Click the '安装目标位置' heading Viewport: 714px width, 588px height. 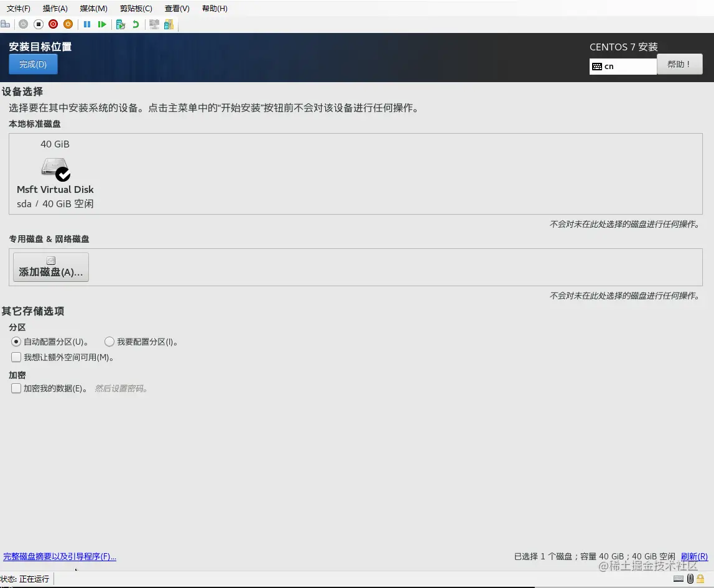(x=40, y=47)
